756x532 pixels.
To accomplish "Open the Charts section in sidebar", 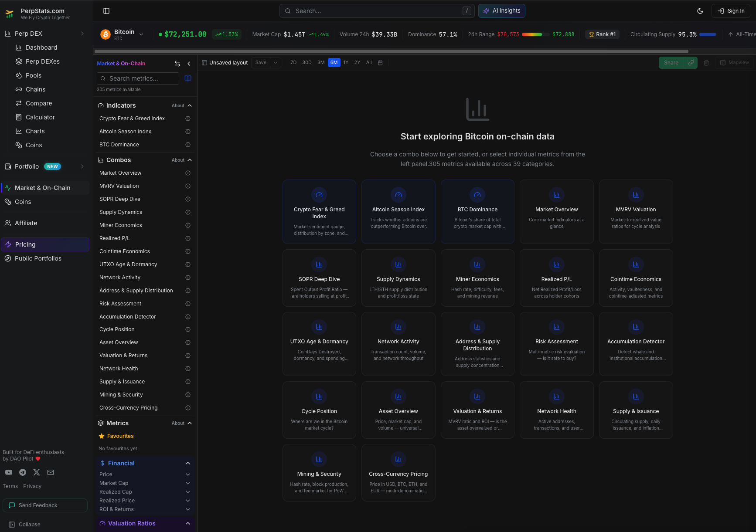I will pyautogui.click(x=35, y=131).
